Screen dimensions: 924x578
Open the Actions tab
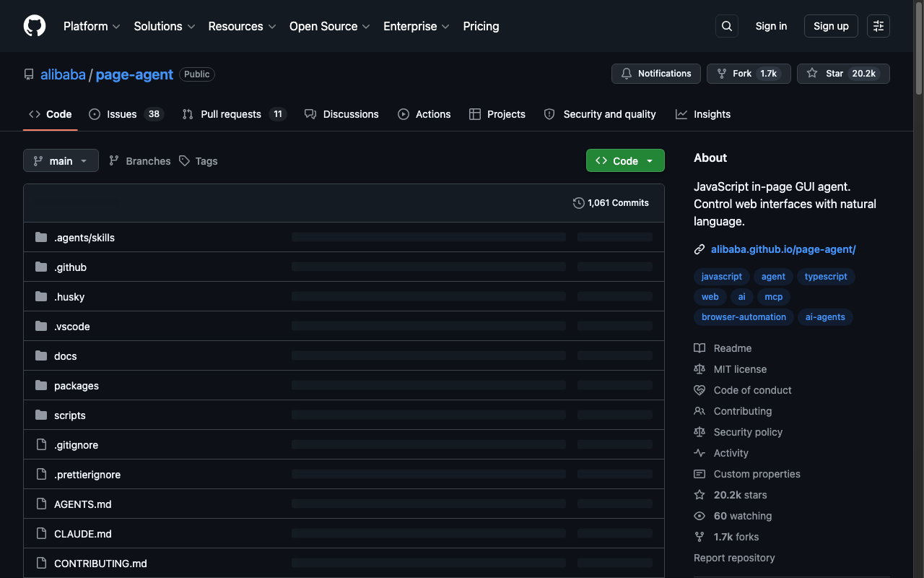(424, 114)
